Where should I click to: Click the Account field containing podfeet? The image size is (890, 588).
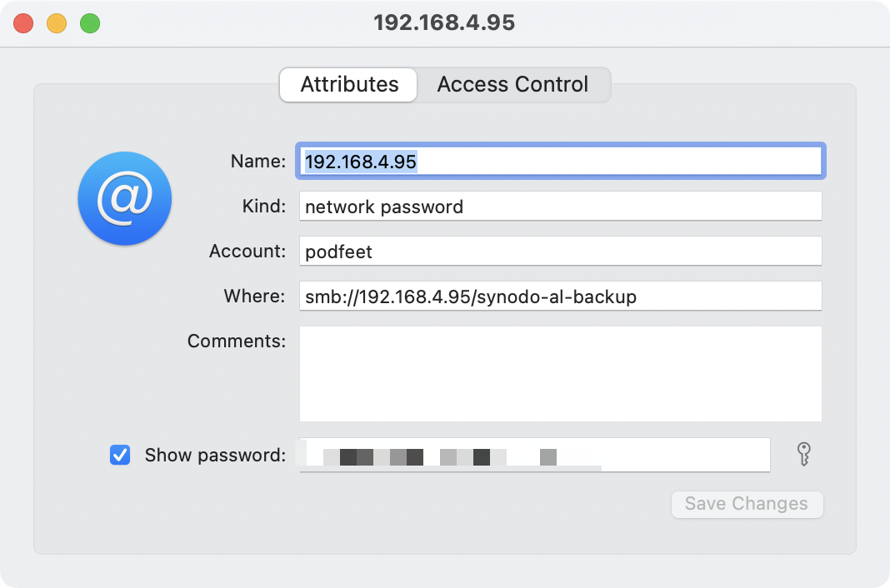[560, 251]
